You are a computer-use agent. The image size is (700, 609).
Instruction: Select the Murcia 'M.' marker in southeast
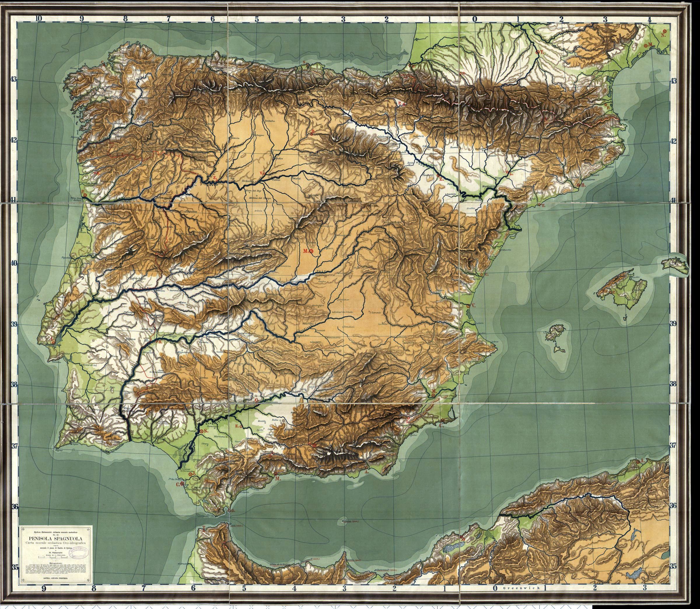[x=433, y=395]
